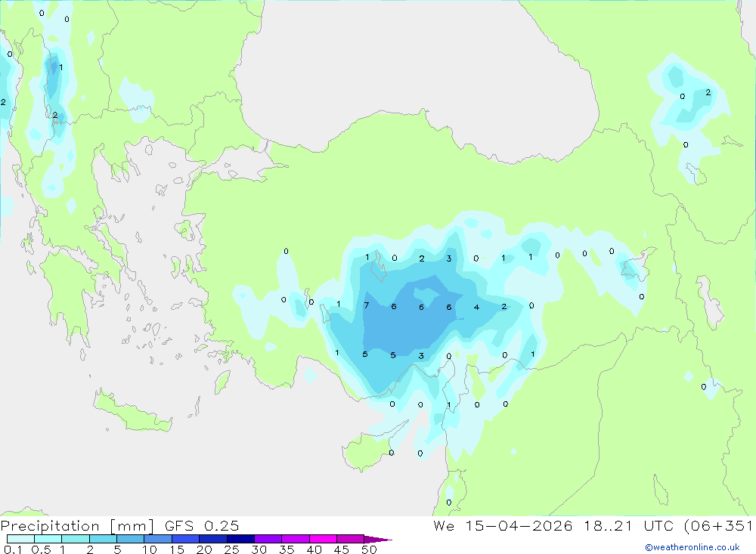Pick the 15–20 mm legend color swatch
Screen dimensions: 756x554
(x=185, y=539)
